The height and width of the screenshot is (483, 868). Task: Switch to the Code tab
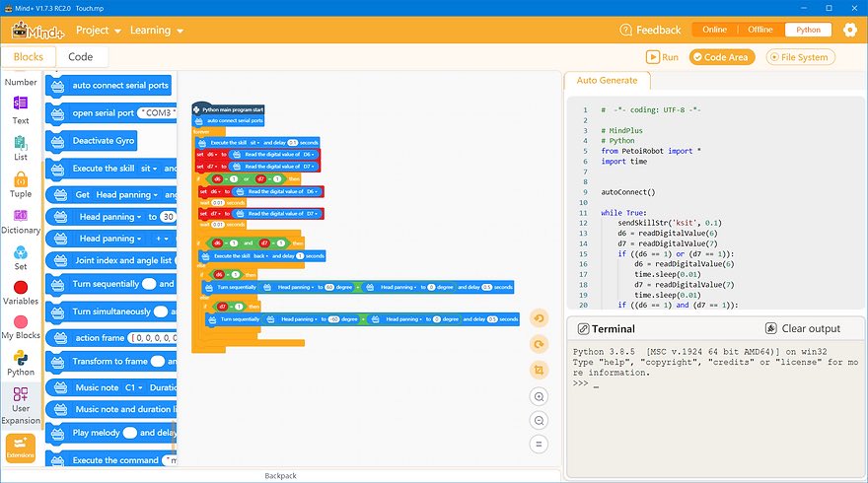point(81,57)
